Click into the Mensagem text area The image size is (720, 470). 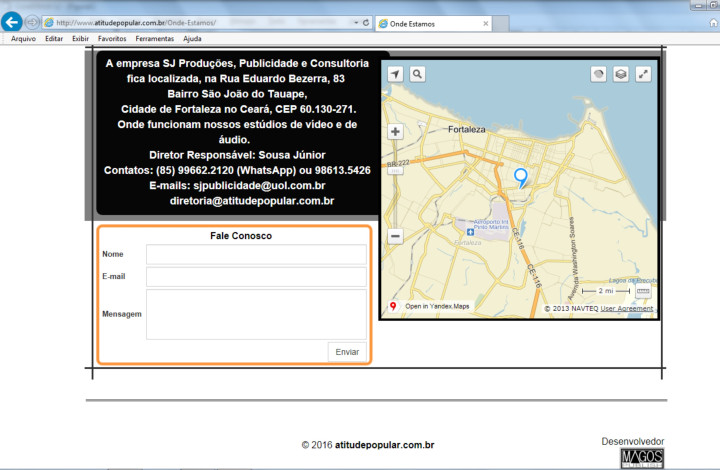pos(256,314)
